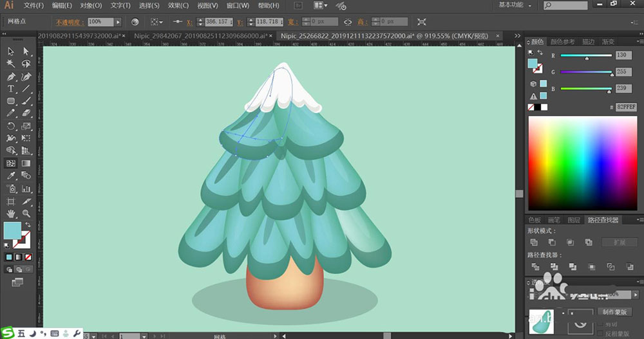Toggle constrain width and height link
Viewport: 644px width, 339px height.
tap(348, 22)
